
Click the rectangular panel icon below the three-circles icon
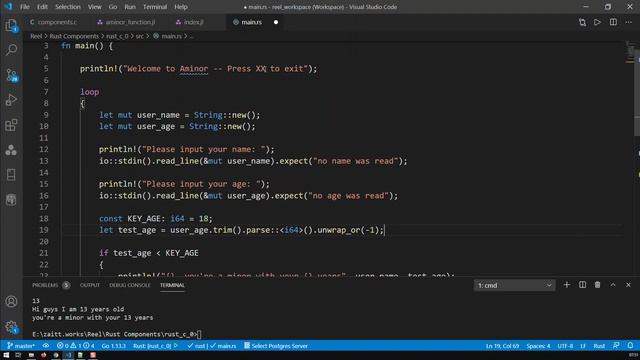click(x=11, y=175)
